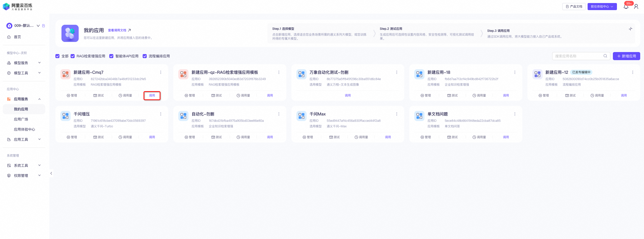The image size is (644, 239).
Task: Open more options for 新建应用-12
Action: [x=633, y=72]
